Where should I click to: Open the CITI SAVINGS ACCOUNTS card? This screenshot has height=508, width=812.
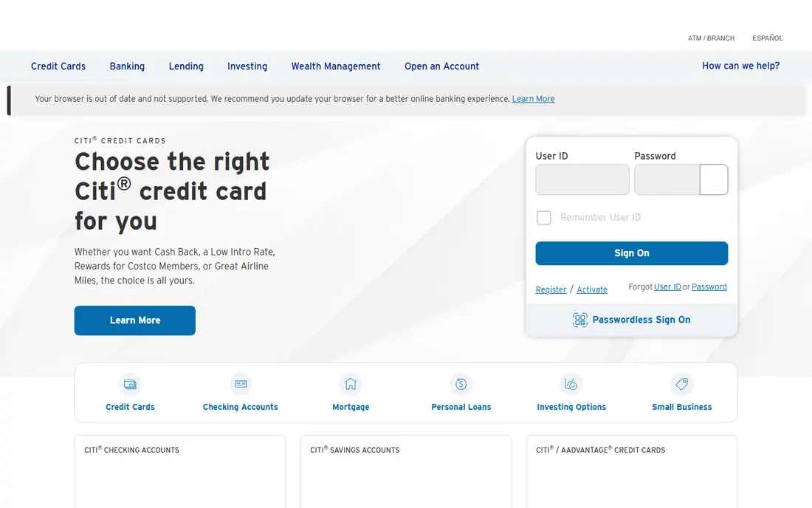point(405,471)
